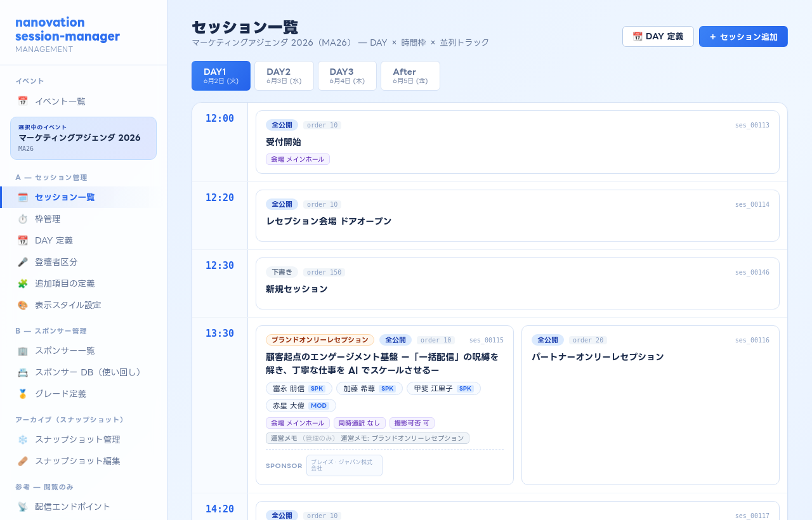Click the satellite icon beside 配信エンドポイント
The image size is (812, 520).
coord(23,507)
